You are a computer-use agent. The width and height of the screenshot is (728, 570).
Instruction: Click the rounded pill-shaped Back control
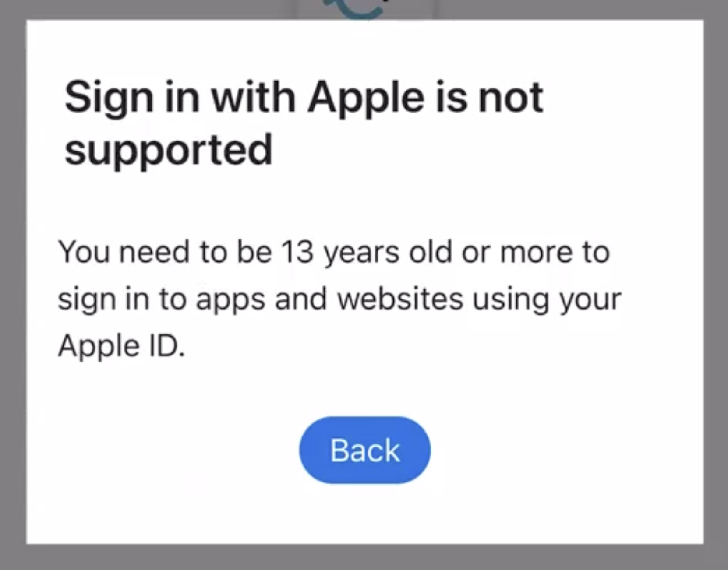click(x=364, y=449)
